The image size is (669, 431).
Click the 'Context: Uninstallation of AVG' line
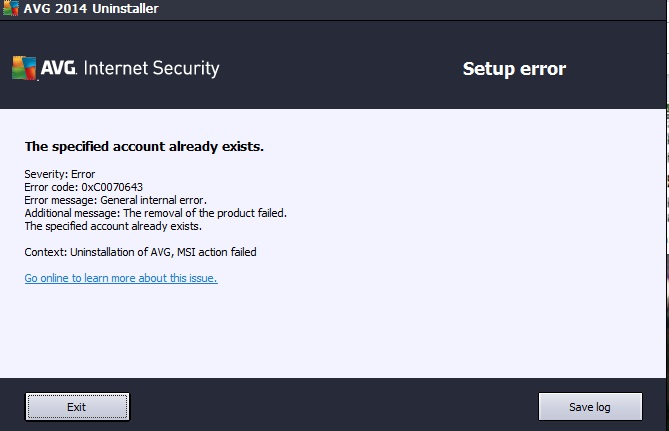(x=140, y=252)
